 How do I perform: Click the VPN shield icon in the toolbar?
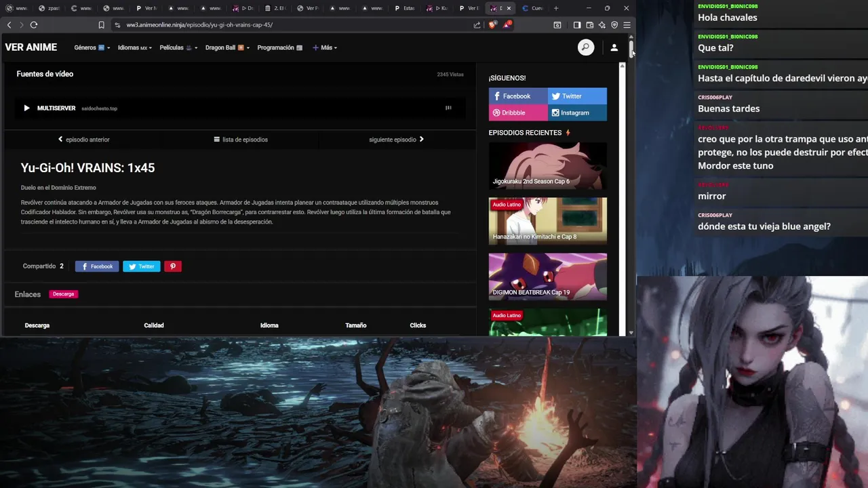click(614, 25)
